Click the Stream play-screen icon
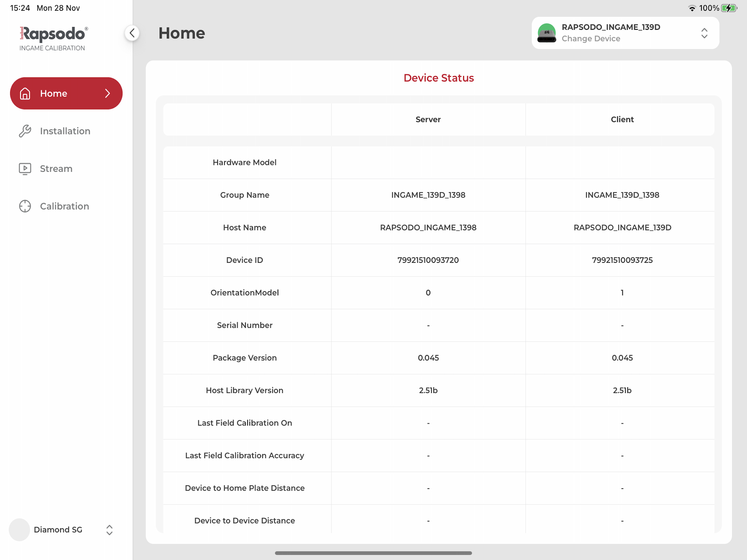747x560 pixels. 25,168
